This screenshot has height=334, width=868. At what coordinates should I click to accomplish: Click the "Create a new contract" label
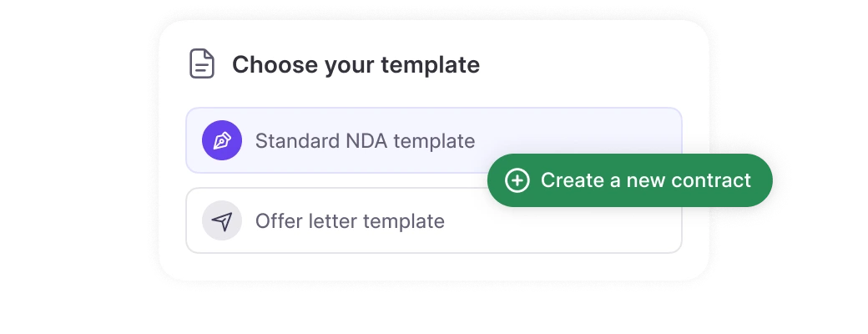645,180
